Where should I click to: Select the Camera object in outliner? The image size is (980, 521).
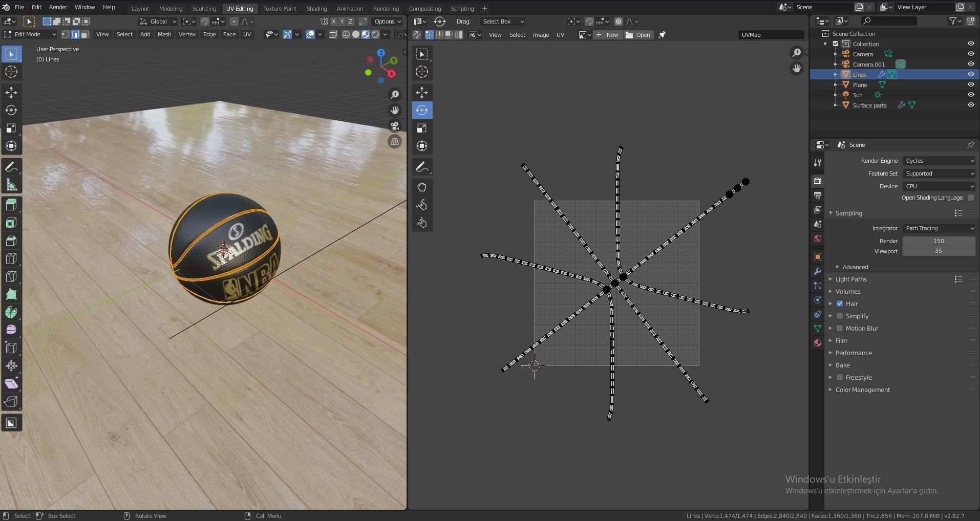coord(862,54)
